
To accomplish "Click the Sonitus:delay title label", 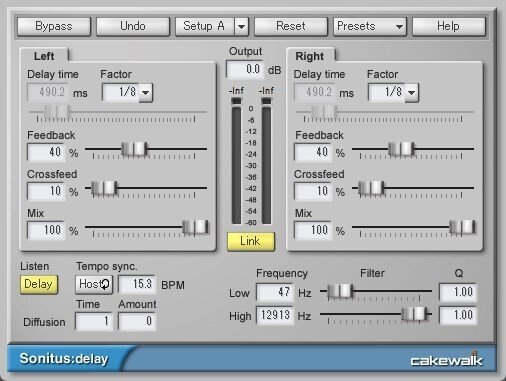I will click(x=64, y=359).
